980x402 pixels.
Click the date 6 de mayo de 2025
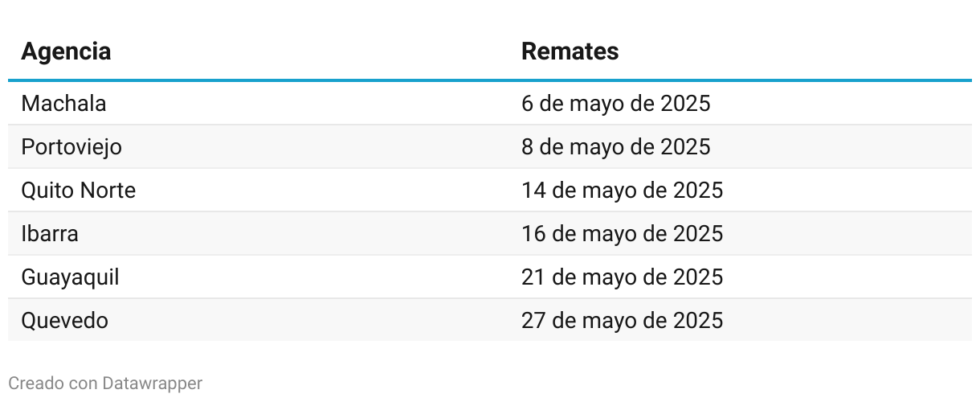pos(616,104)
